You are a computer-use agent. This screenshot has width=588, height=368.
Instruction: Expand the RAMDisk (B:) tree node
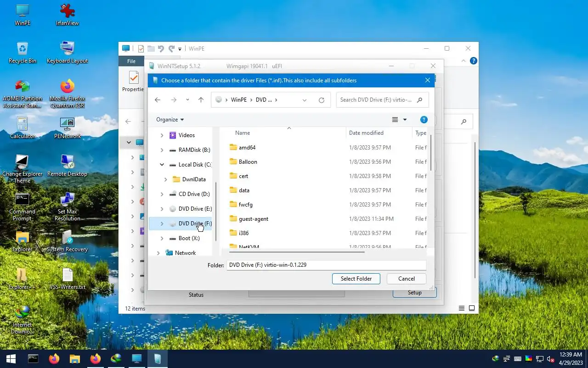click(162, 150)
